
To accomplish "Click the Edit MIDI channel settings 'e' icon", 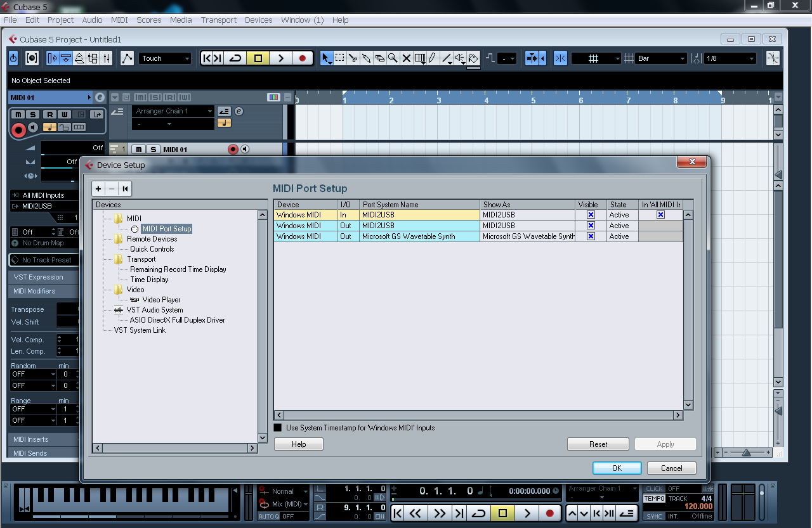I will (100, 98).
